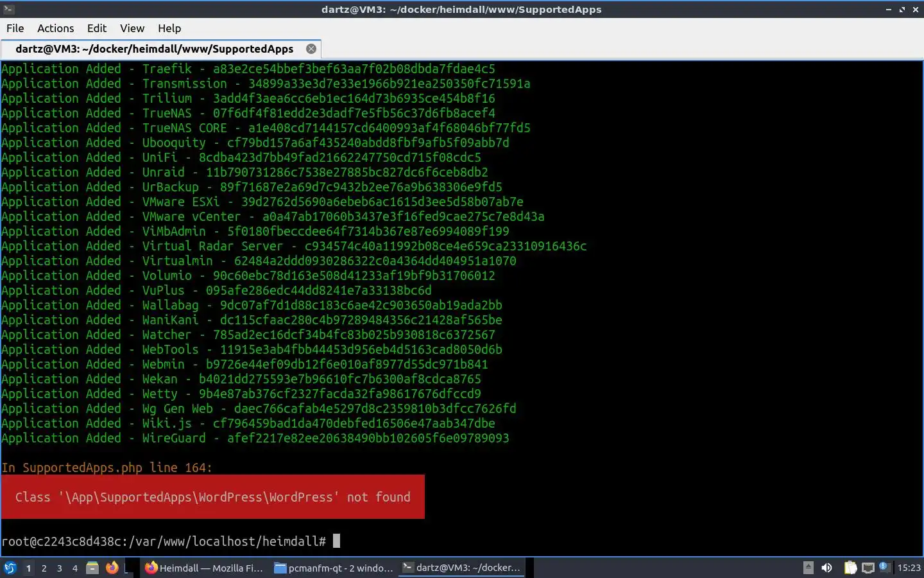Click the VMware ESXi application added line
This screenshot has width=924, height=578.
pyautogui.click(x=262, y=202)
